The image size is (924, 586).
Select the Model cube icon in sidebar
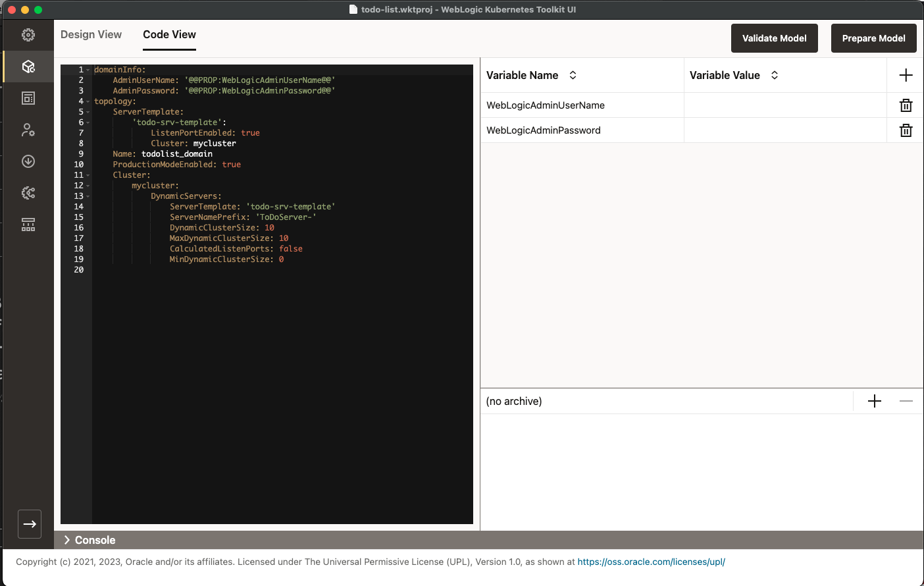pyautogui.click(x=28, y=67)
